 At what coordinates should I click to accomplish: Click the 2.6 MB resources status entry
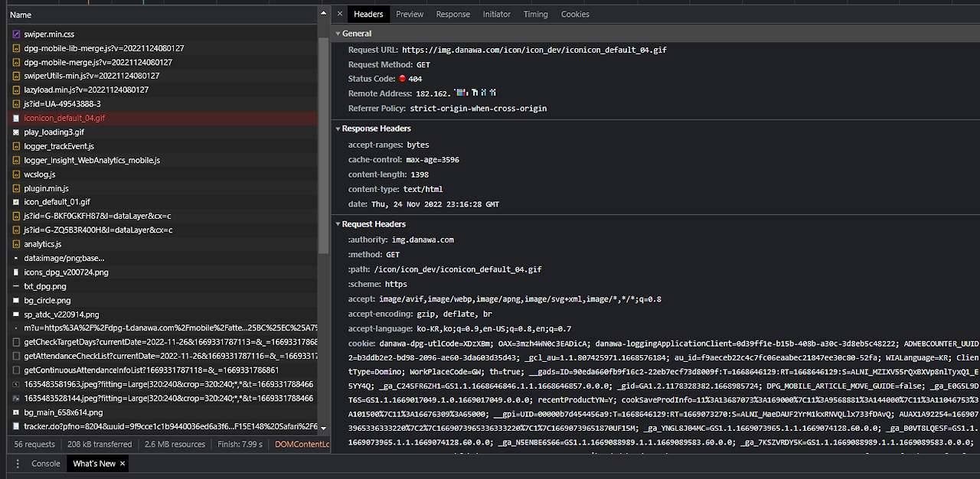coord(175,444)
